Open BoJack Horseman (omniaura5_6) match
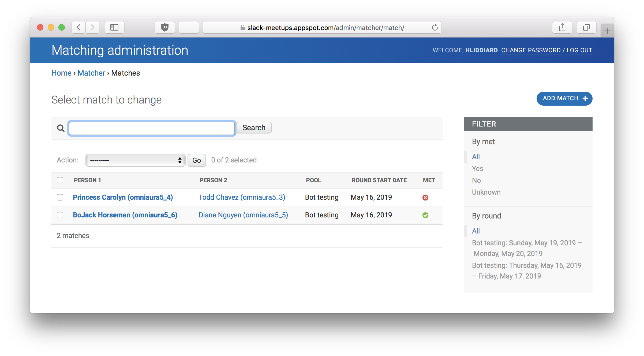The height and width of the screenshot is (356, 644). [x=125, y=215]
